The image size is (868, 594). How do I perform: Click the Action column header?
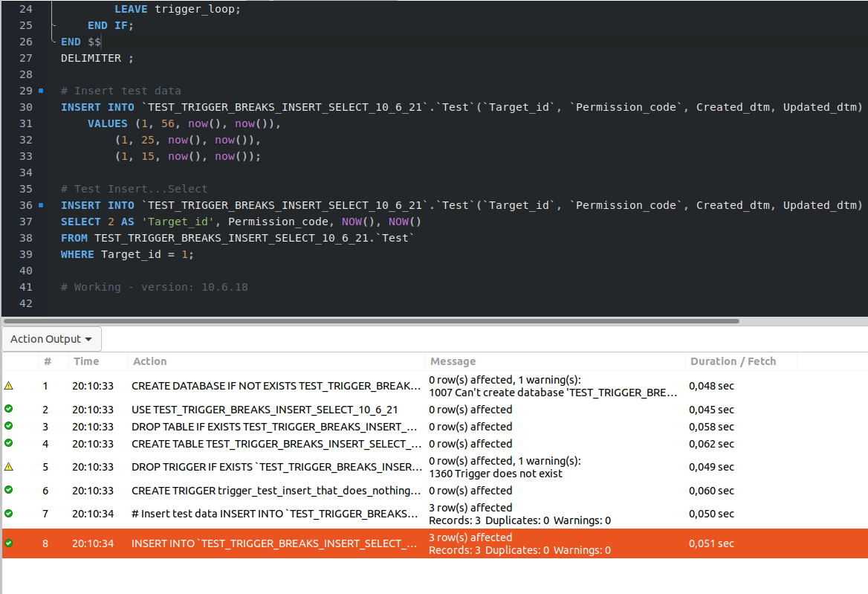(x=150, y=361)
